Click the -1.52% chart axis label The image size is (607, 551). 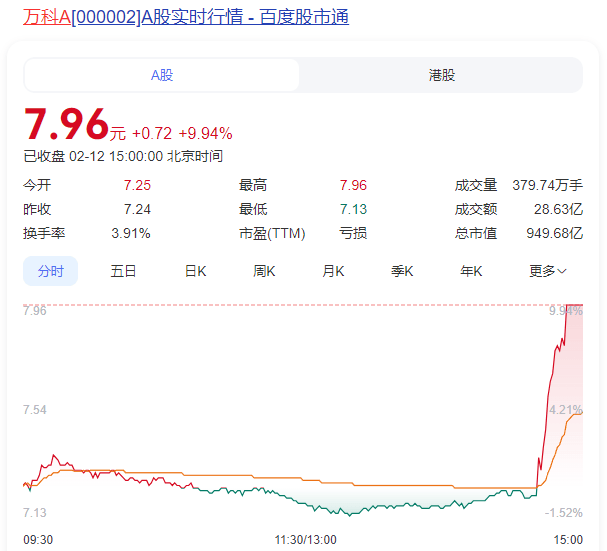pyautogui.click(x=564, y=513)
